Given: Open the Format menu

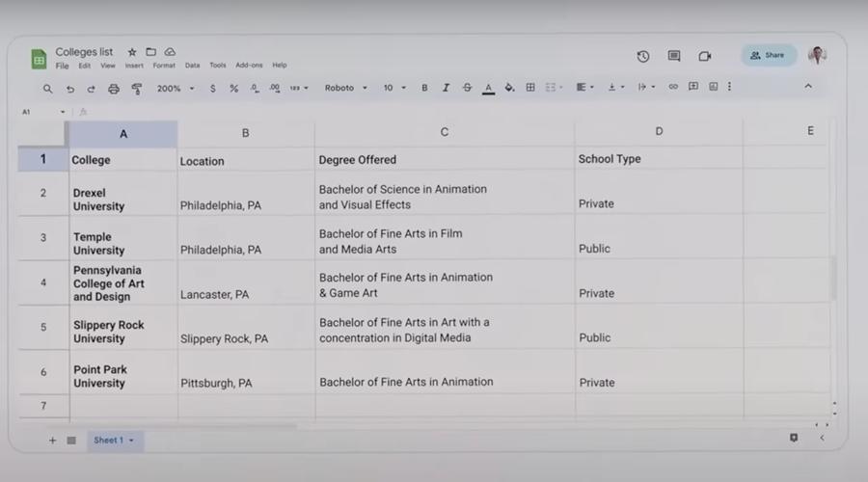Looking at the screenshot, I should 164,66.
